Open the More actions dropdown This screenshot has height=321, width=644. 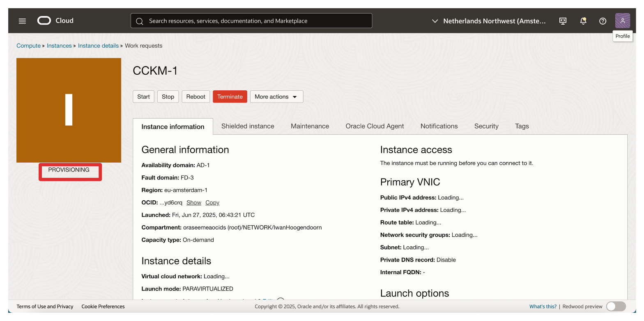click(x=276, y=96)
